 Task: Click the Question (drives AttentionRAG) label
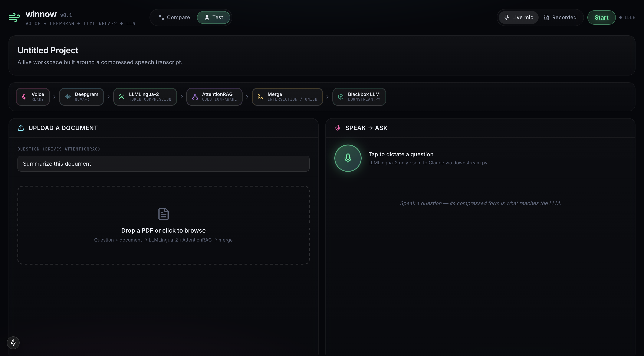(59, 149)
